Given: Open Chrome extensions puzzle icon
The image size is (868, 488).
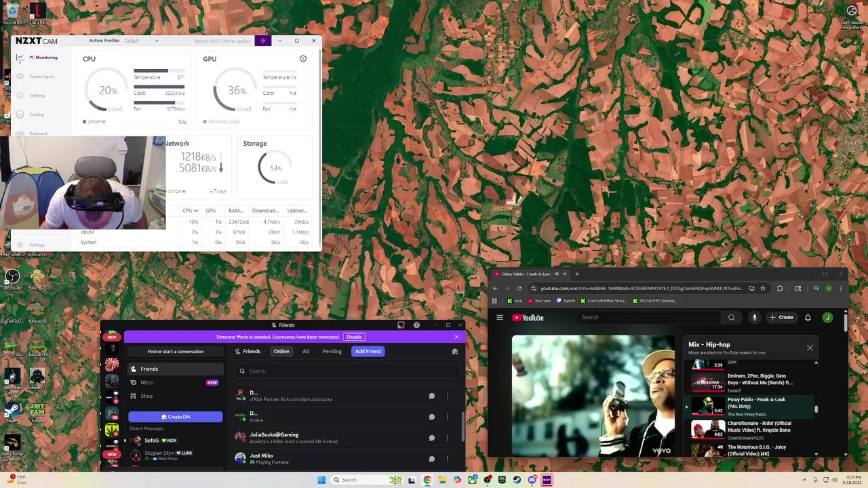Looking at the screenshot, I should [x=780, y=288].
